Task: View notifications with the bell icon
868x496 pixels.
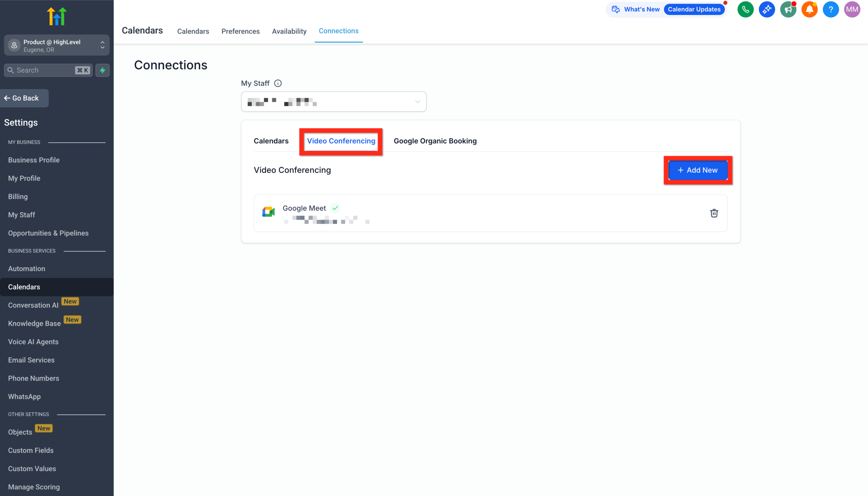Action: pyautogui.click(x=810, y=9)
